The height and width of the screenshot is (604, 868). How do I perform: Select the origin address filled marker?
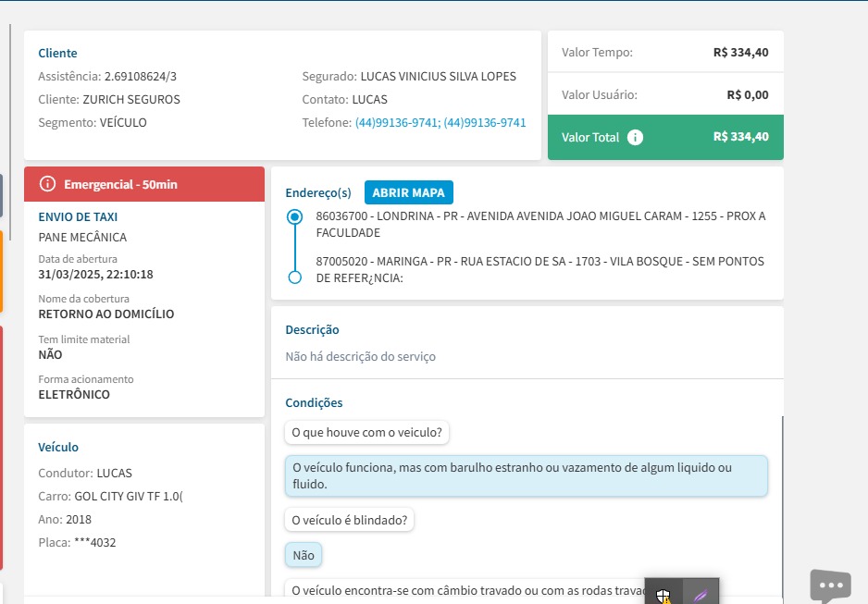(x=295, y=216)
